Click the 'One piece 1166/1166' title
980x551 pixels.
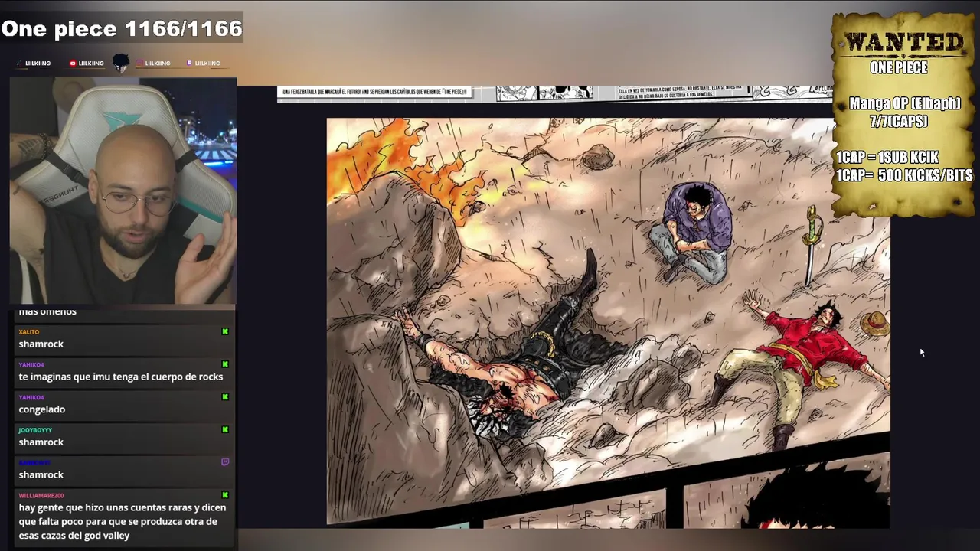coord(122,29)
